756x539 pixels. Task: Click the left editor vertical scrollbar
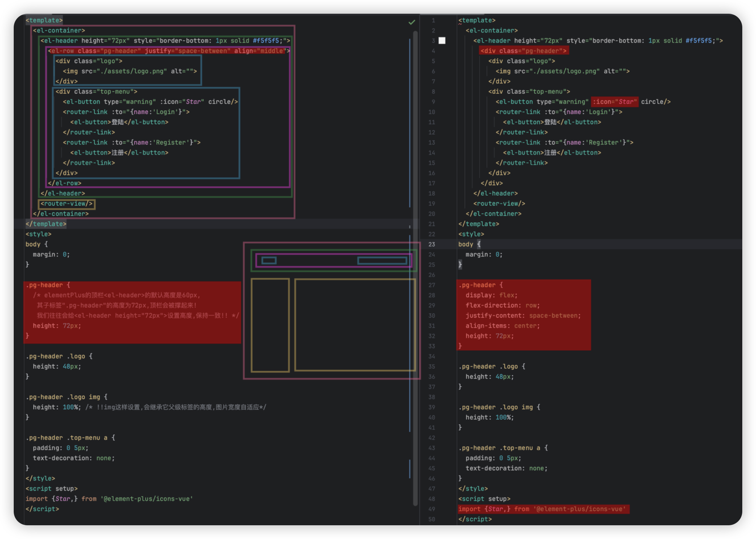click(x=415, y=134)
